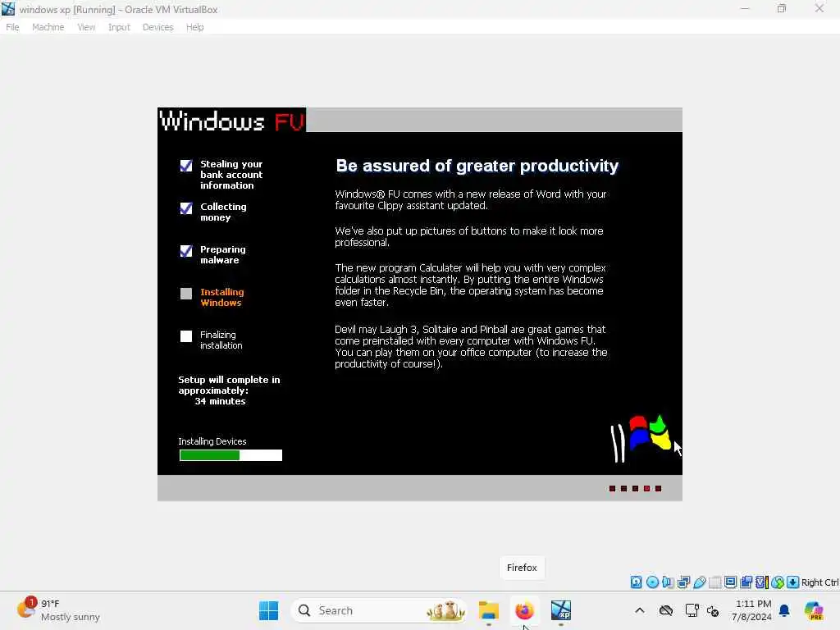Click the Installing Windows checkbox
The width and height of the screenshot is (840, 630).
point(186,294)
